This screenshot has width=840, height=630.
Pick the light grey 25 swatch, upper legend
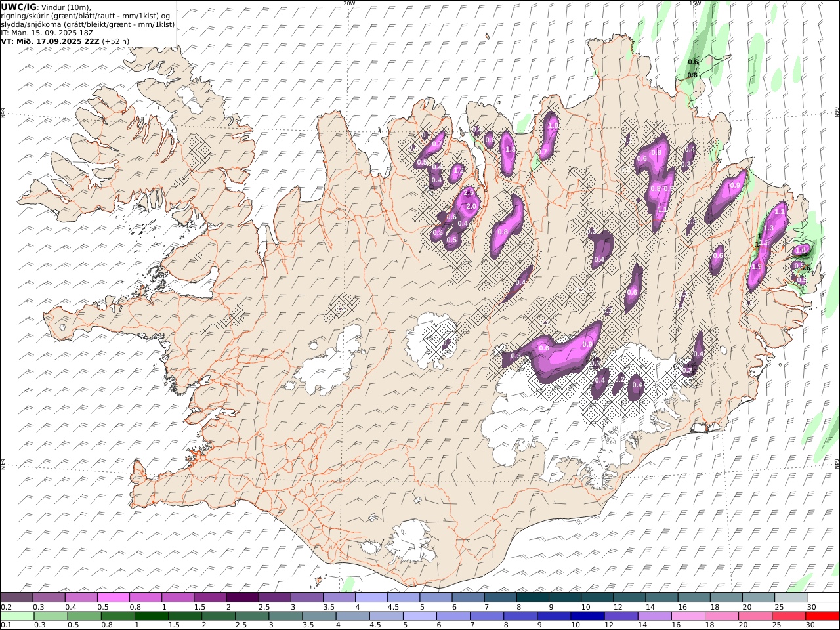(790, 598)
